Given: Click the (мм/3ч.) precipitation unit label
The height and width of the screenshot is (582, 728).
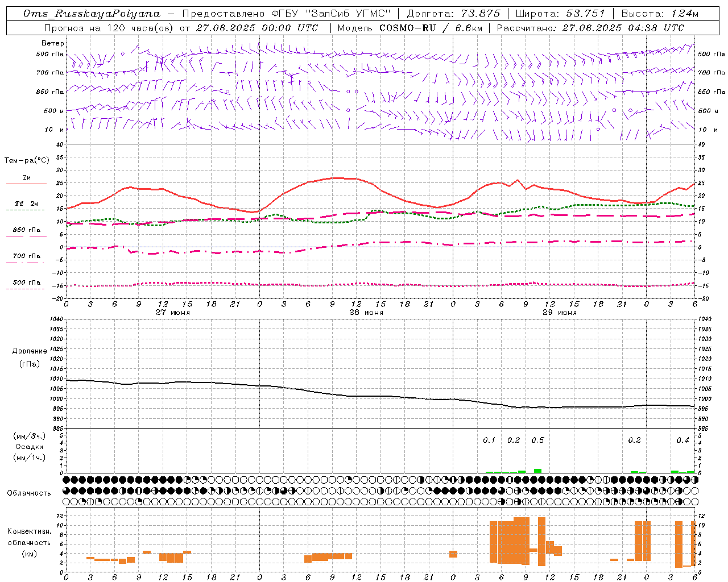Looking at the screenshot, I should tap(29, 436).
